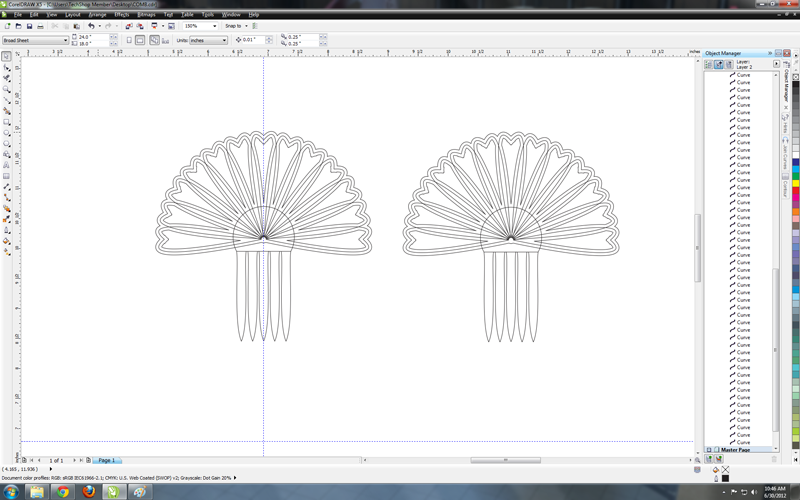Select the Parallel Dimension tool
Screen dimensions: 800x500
(7, 187)
